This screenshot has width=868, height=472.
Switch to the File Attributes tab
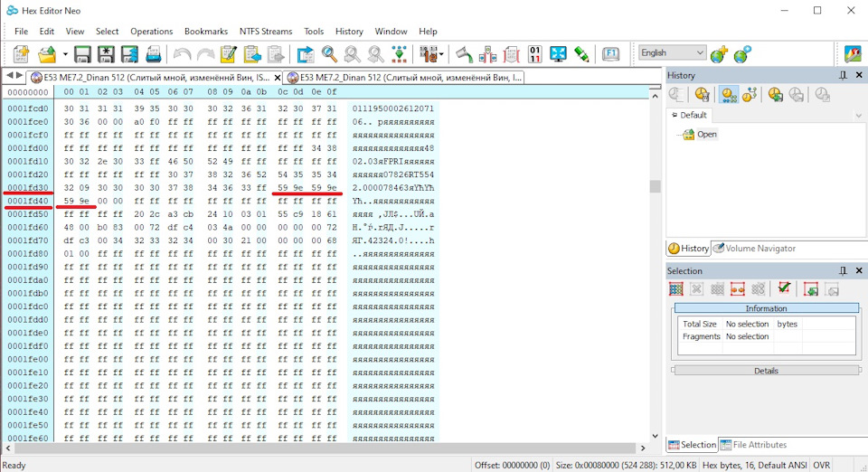click(x=753, y=445)
